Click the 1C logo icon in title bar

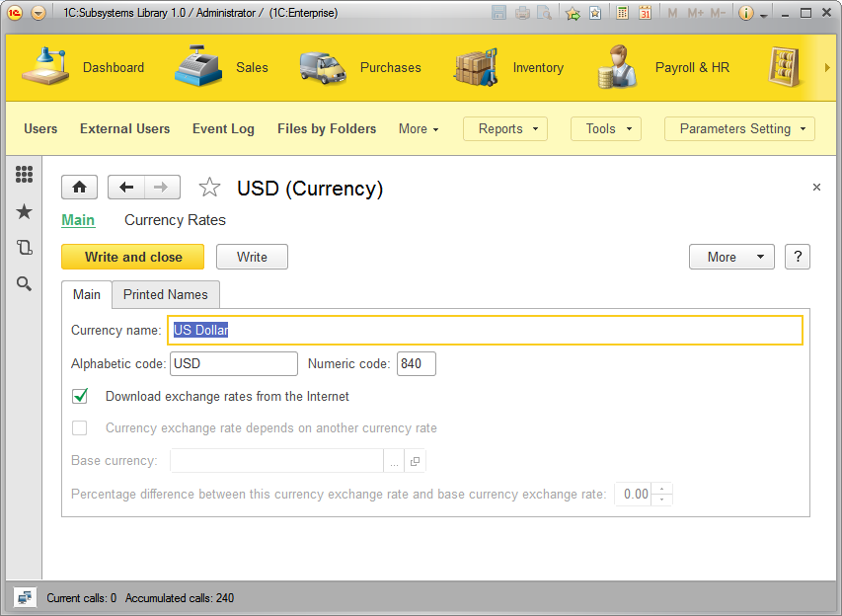point(15,13)
